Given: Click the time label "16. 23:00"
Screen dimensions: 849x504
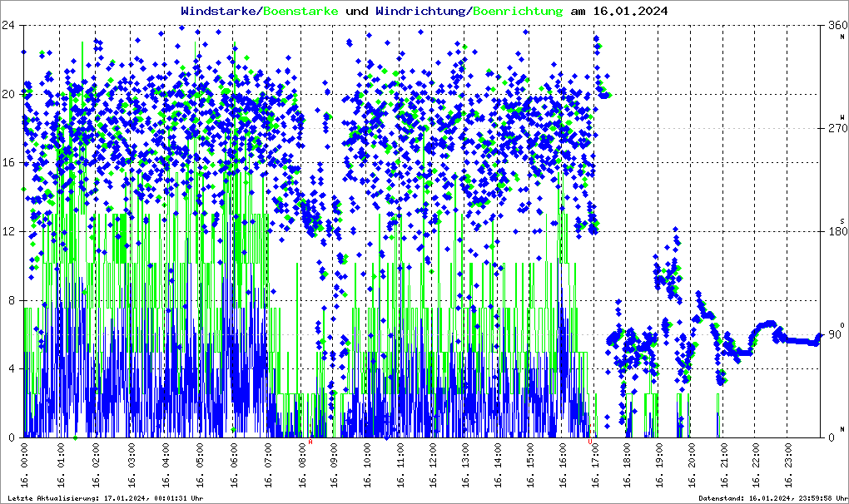Looking at the screenshot, I should coord(789,465).
